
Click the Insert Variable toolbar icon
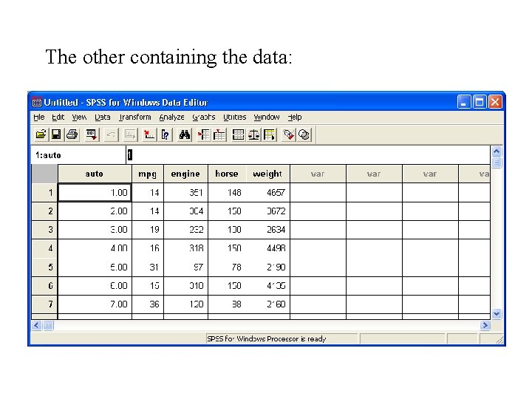(219, 134)
